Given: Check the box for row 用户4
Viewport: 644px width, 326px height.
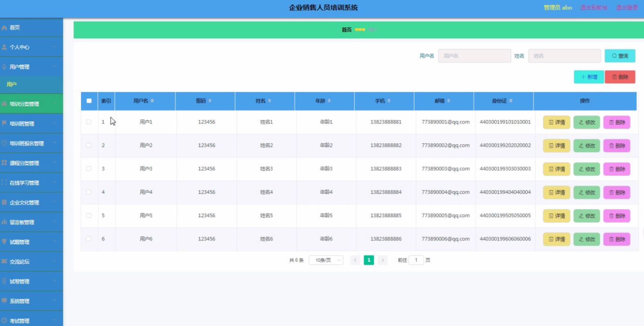Looking at the screenshot, I should (x=89, y=192).
